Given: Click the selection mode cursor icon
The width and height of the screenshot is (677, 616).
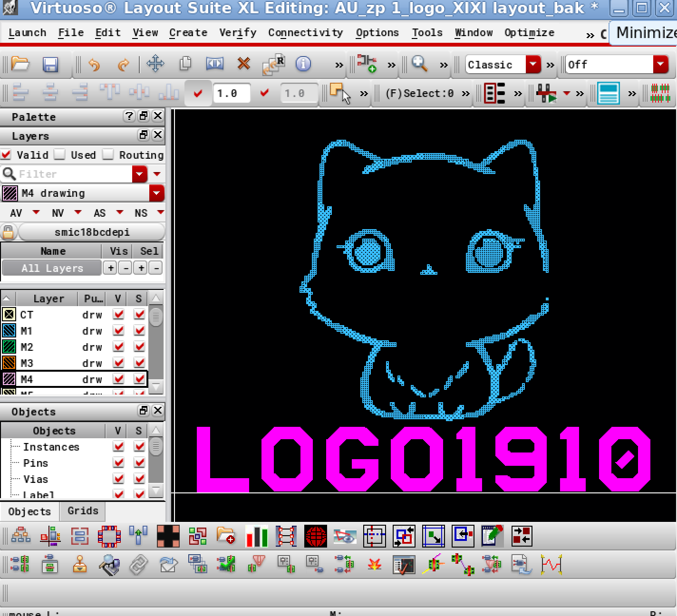Looking at the screenshot, I should coord(339,93).
